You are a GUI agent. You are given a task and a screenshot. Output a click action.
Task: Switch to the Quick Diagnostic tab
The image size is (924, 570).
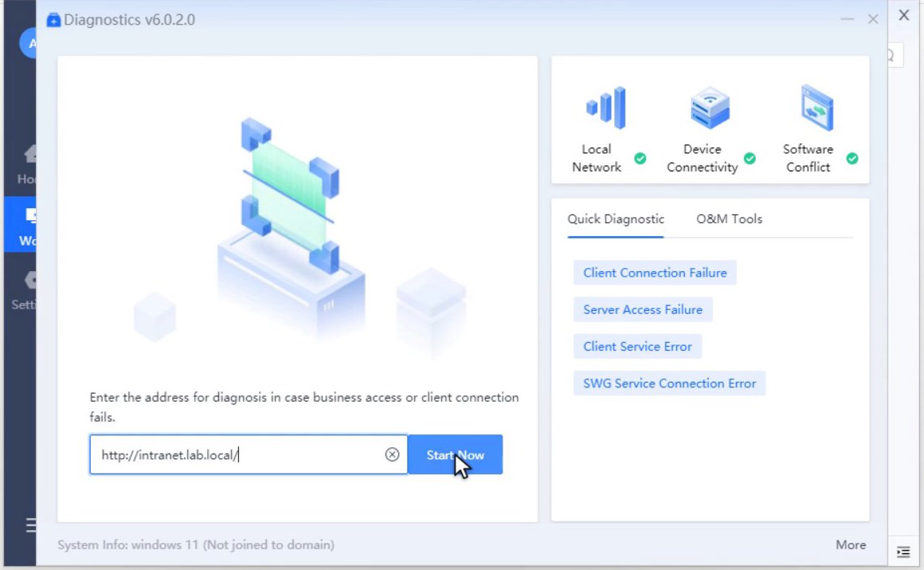pyautogui.click(x=616, y=219)
